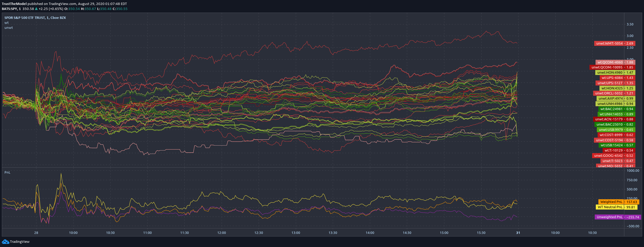Click the -500.00 value on PnL axis

tap(633, 226)
